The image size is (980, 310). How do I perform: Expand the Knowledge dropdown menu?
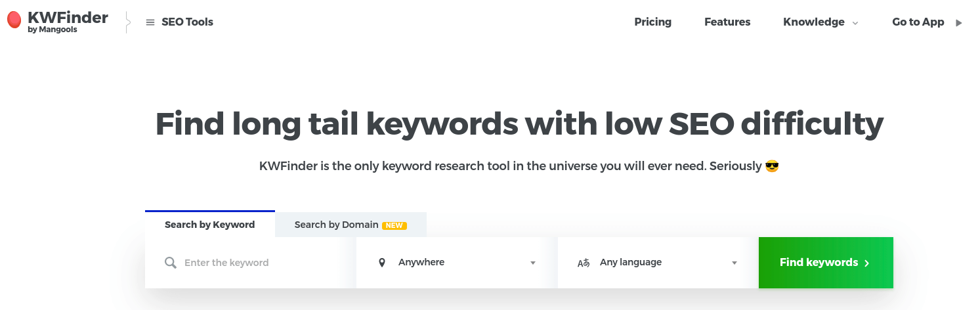[x=820, y=22]
